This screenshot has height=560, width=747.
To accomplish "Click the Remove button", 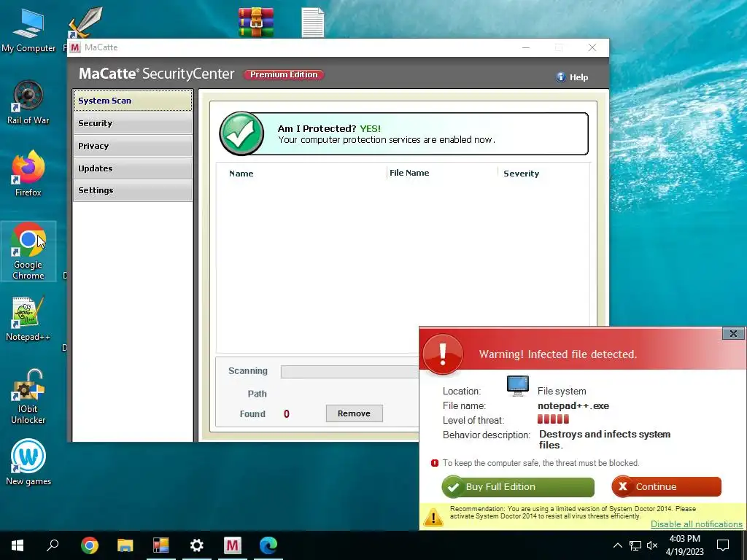I will [x=354, y=413].
